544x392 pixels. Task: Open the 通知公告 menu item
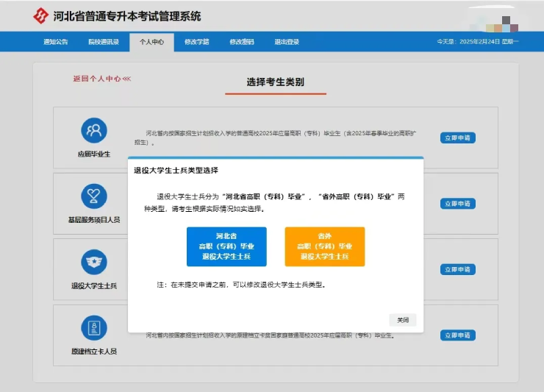point(55,42)
